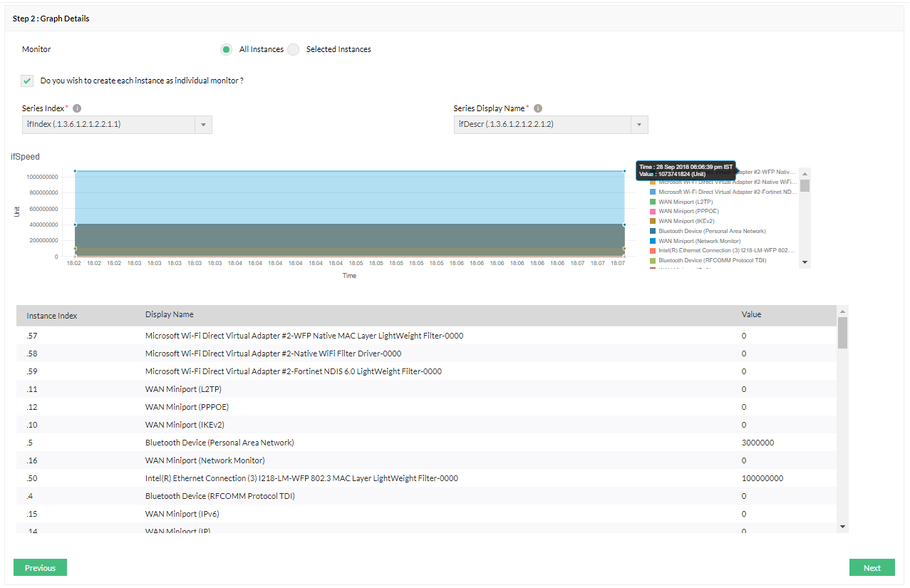The height and width of the screenshot is (588, 910).
Task: Click the Display Name column header
Action: (x=170, y=314)
